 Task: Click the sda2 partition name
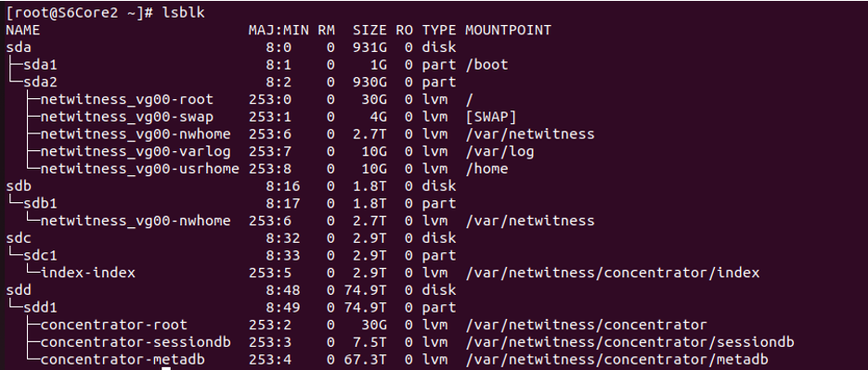pos(40,82)
